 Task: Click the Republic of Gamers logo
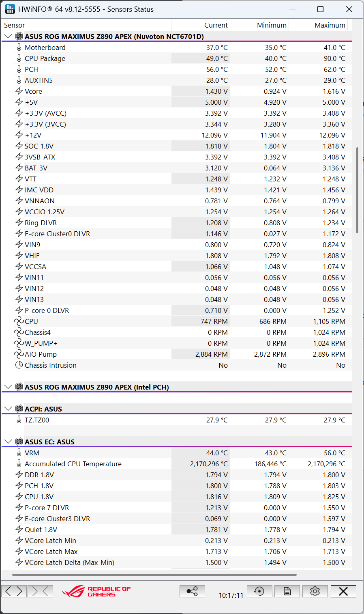96,591
